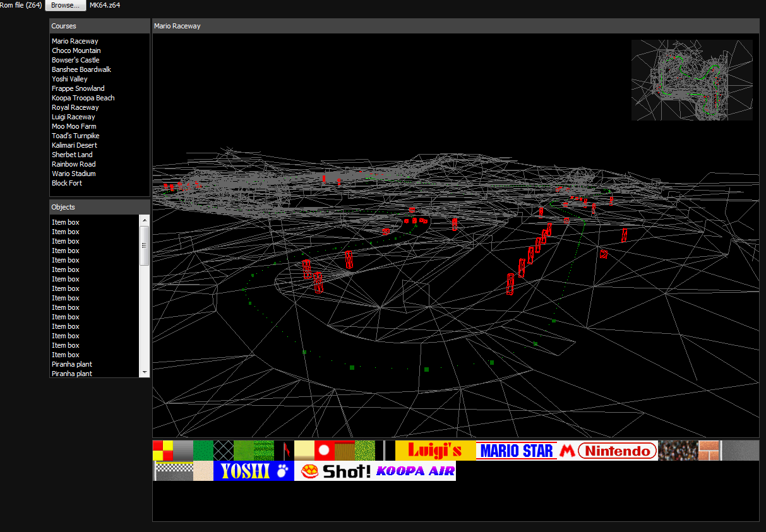Select the Luigi's sign texture

tap(436, 451)
